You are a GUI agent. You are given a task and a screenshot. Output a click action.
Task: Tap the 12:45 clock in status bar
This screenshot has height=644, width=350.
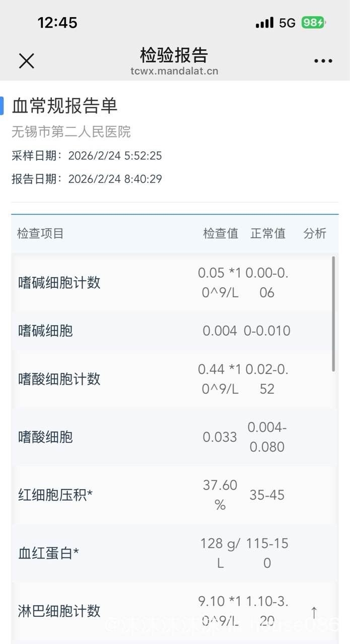pos(57,23)
